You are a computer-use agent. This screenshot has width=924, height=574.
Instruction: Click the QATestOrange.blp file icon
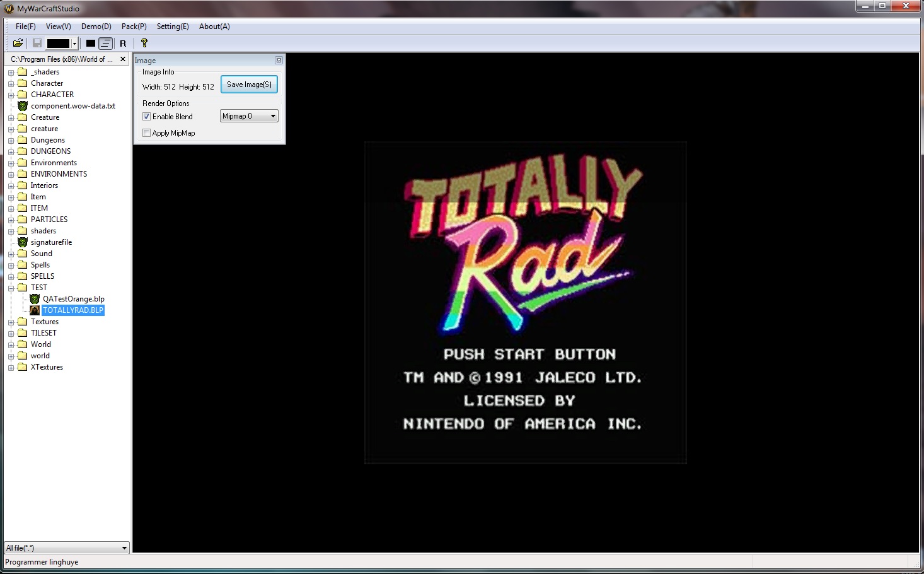click(x=35, y=299)
